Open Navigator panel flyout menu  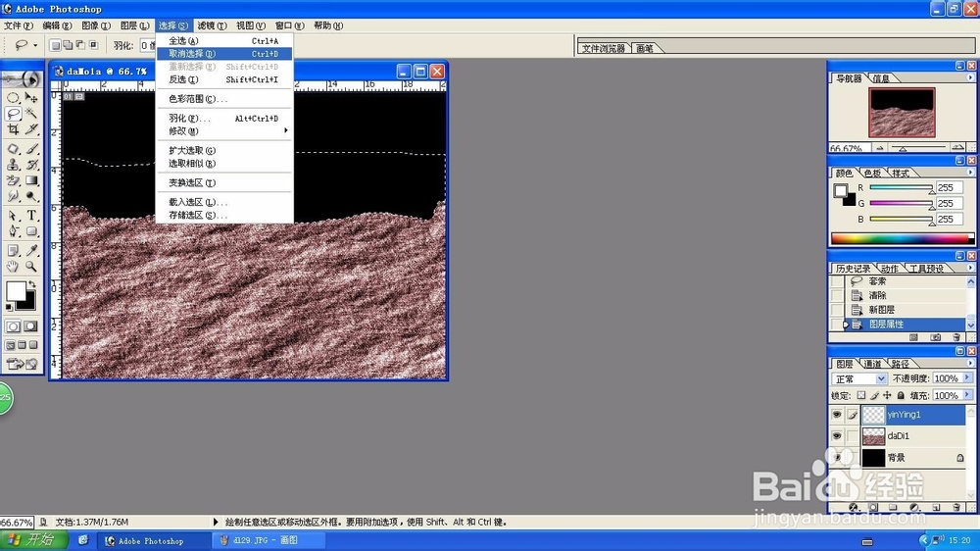tap(970, 77)
